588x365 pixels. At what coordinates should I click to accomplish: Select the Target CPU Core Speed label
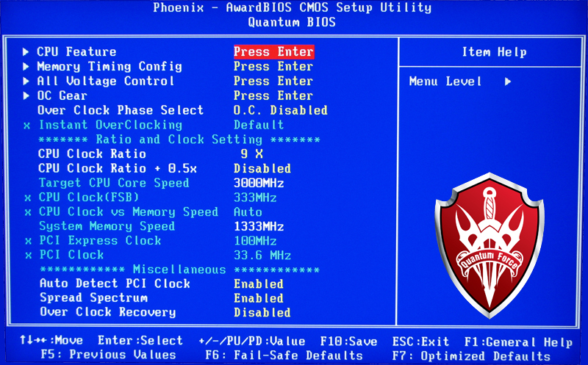click(114, 183)
